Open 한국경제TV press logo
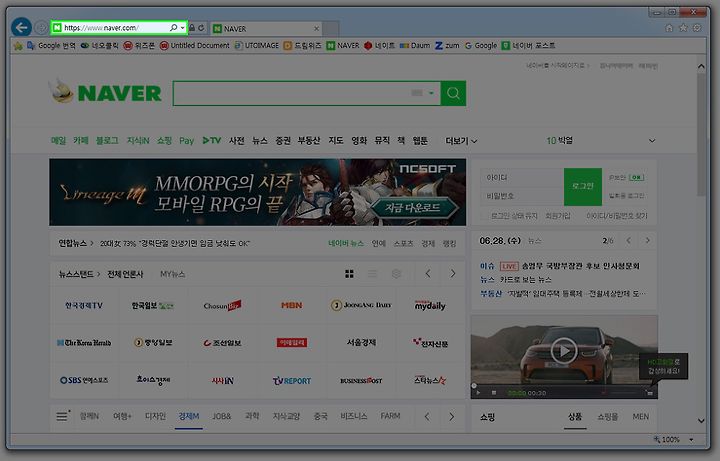Viewport: 720px width, 461px height. coord(84,305)
